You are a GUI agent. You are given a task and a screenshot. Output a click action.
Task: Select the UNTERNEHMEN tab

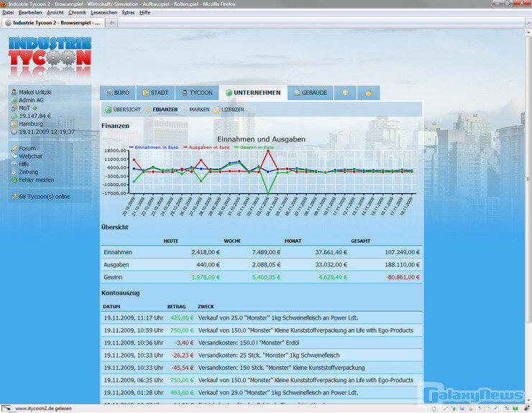pos(253,93)
